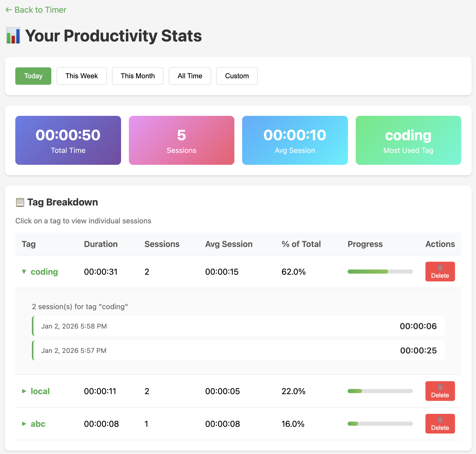Switch to the This Week view
Screen dimensions: 476x454
[81, 76]
